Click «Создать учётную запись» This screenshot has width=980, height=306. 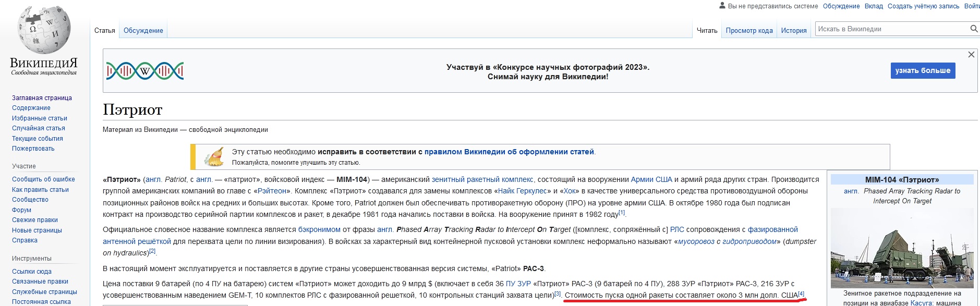924,6
